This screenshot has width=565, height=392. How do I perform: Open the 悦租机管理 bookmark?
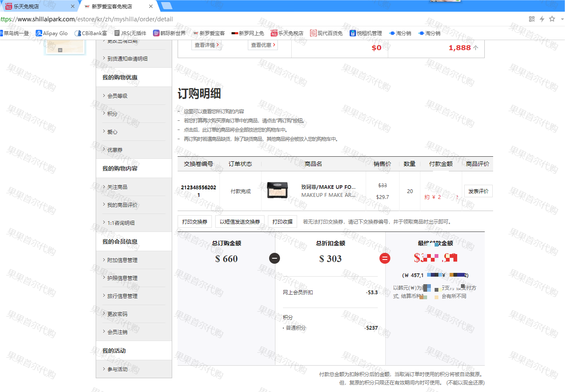366,33
